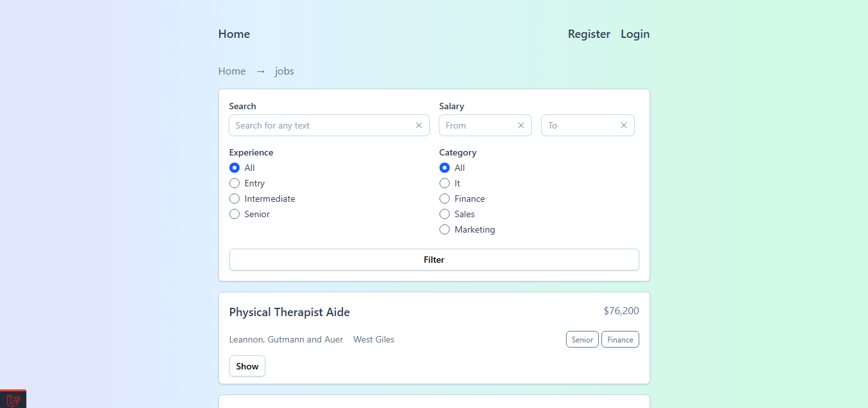
Task: Select the Entry experience level
Action: click(x=235, y=183)
